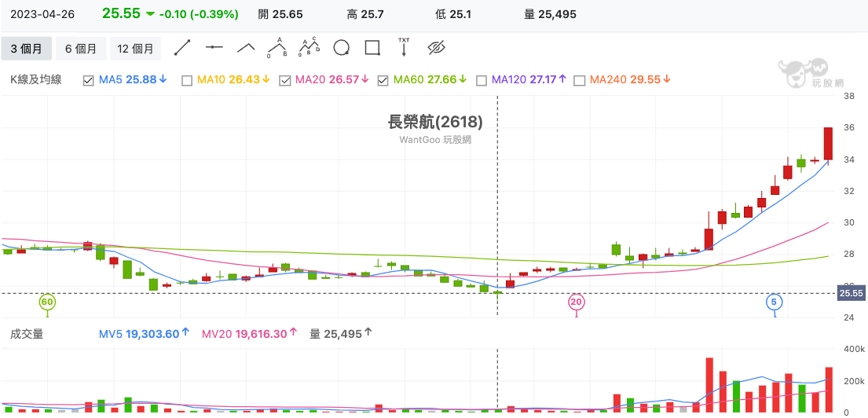Select the 0-A-B wave pattern tool
Viewport: 868px width, 418px height.
click(x=277, y=48)
